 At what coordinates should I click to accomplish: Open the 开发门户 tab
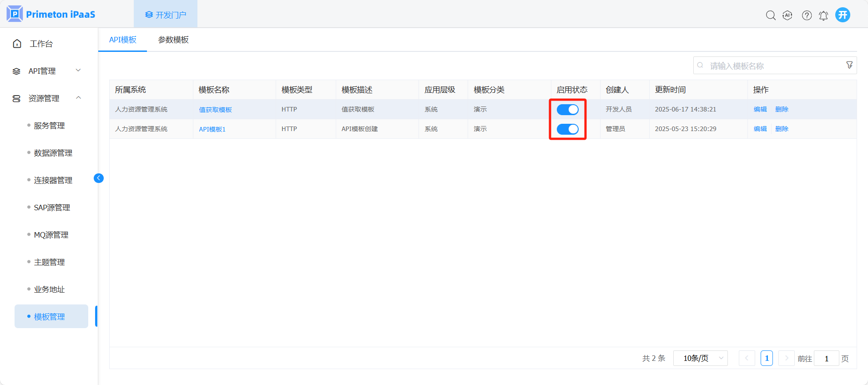166,15
